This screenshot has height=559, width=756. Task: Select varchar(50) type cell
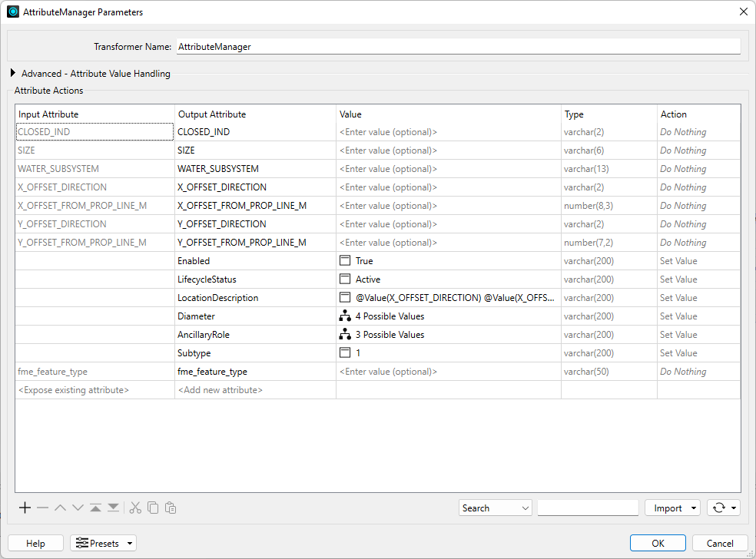[609, 372]
